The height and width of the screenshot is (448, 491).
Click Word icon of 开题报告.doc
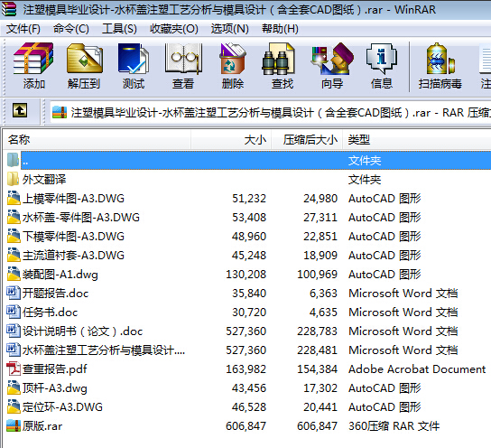coord(14,293)
